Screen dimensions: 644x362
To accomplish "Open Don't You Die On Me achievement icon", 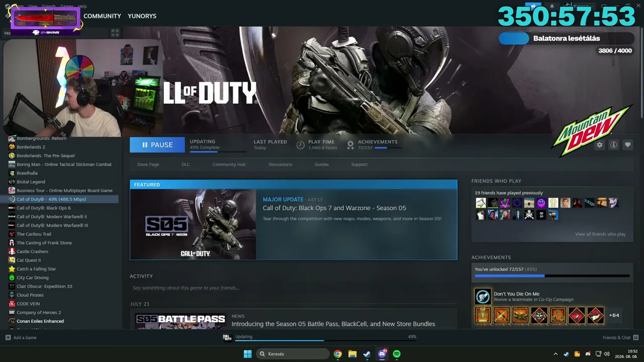I will pyautogui.click(x=482, y=297).
